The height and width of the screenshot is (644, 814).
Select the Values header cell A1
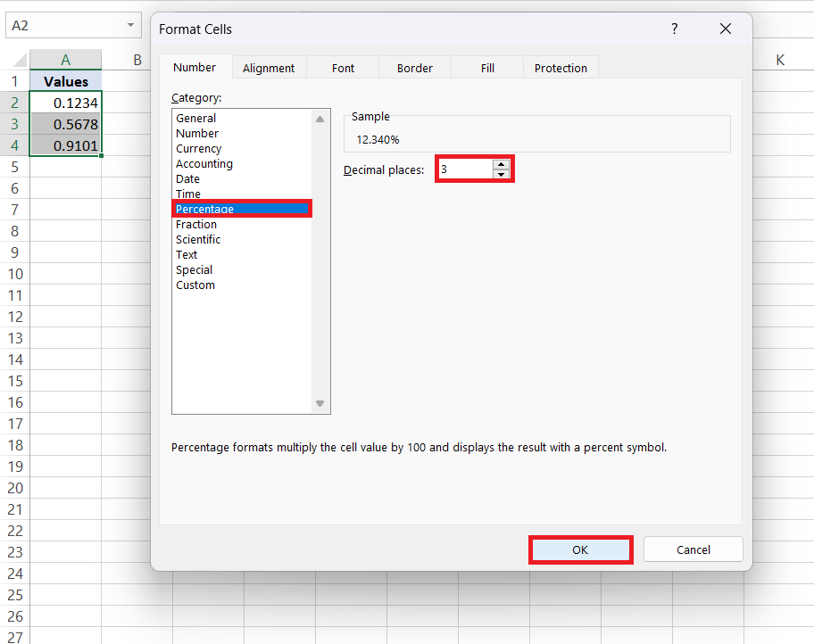point(65,81)
